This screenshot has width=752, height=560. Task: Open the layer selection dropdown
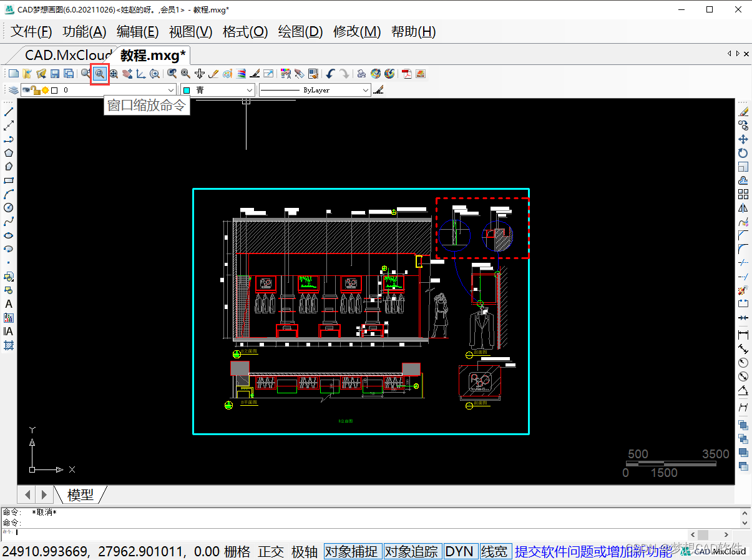[172, 89]
